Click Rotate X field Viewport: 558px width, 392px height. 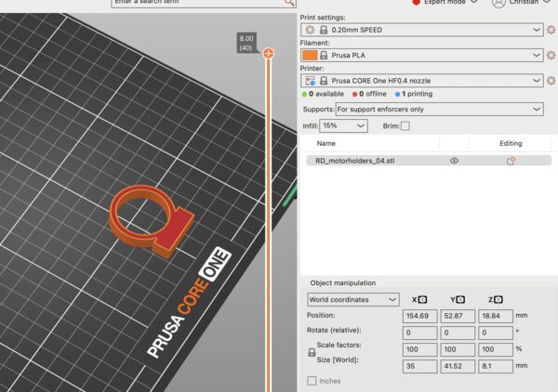pyautogui.click(x=420, y=333)
